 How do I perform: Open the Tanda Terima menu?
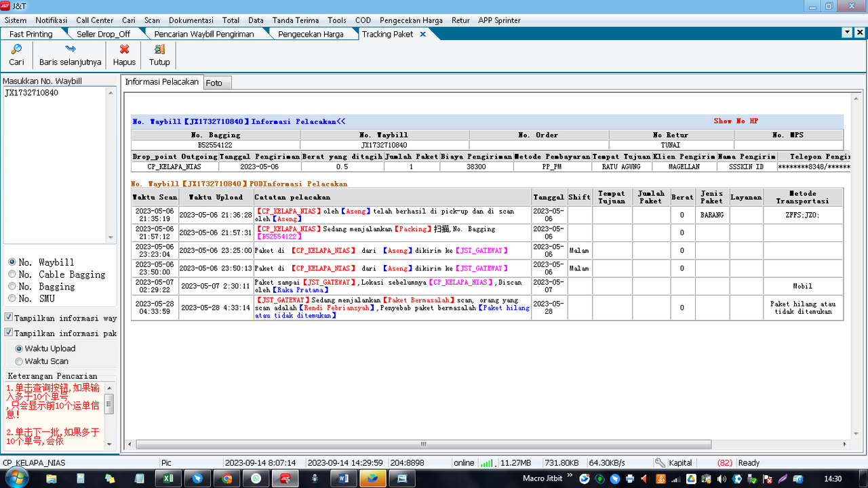point(296,20)
